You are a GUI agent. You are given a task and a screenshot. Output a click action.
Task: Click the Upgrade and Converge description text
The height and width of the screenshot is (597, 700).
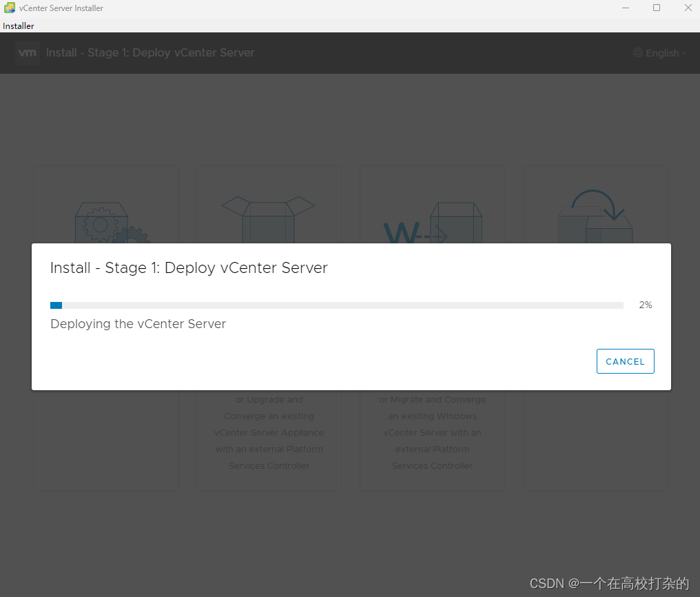(269, 433)
